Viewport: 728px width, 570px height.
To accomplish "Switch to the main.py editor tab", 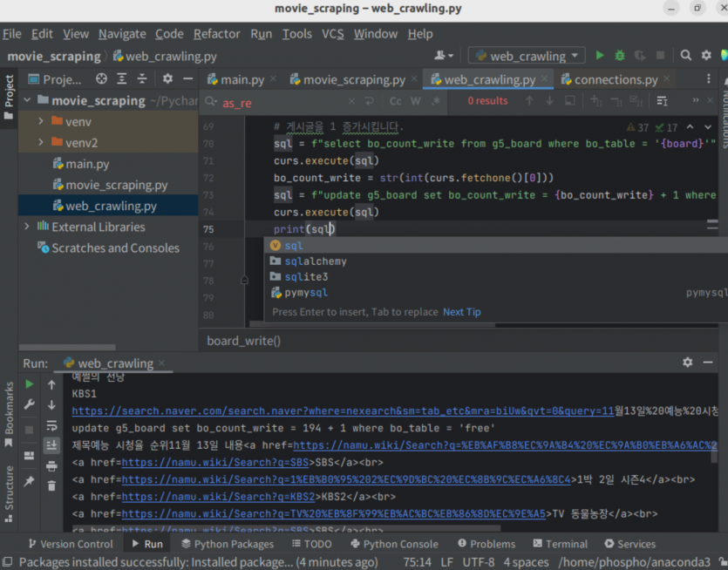I will [x=242, y=79].
